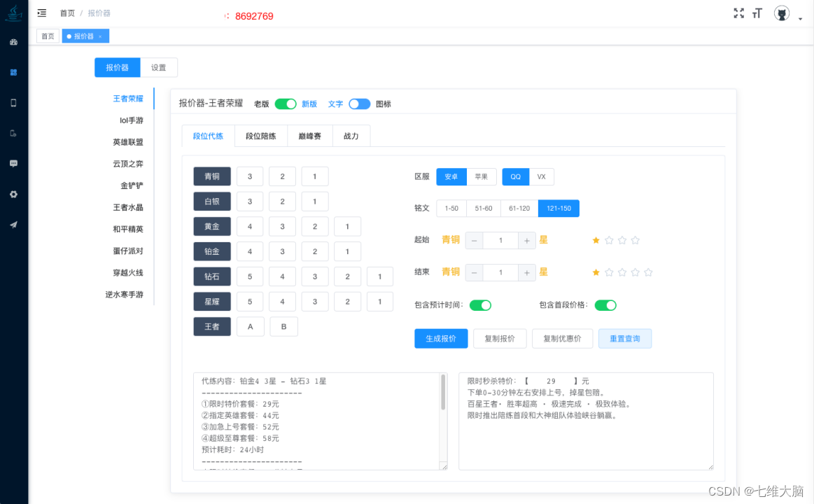The width and height of the screenshot is (814, 504).
Task: Select 金铲铲 in game list
Action: (x=132, y=185)
